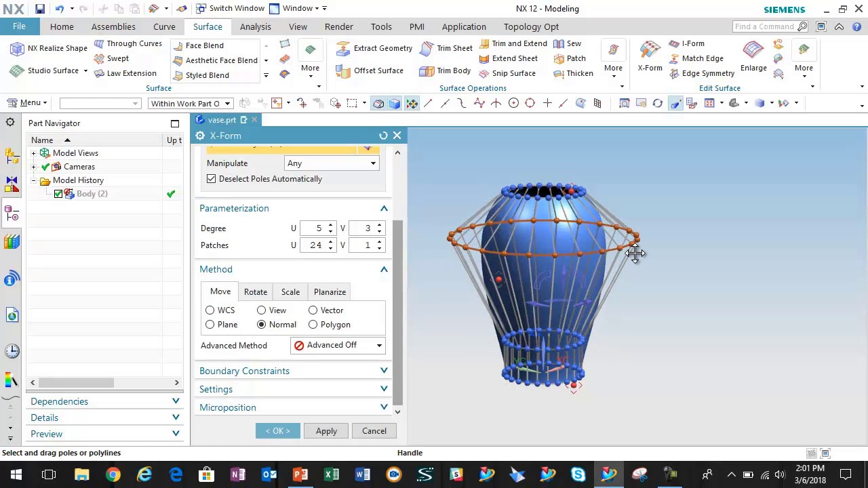Select the View radio option
Viewport: 868px width, 488px height.
(262, 310)
